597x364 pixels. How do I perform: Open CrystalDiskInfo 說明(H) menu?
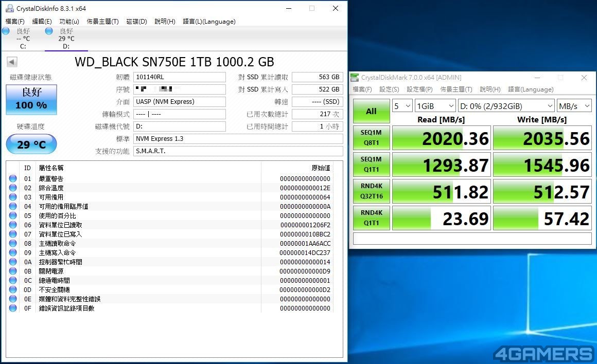click(165, 21)
